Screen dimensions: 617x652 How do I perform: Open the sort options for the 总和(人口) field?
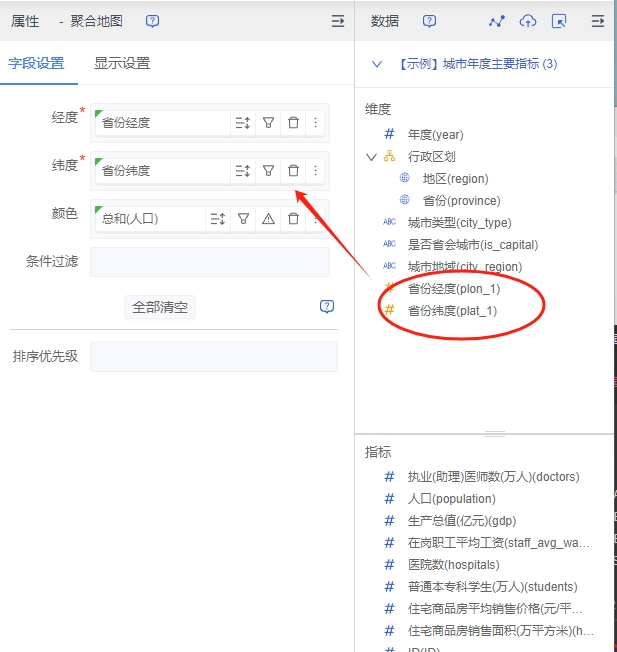point(218,219)
